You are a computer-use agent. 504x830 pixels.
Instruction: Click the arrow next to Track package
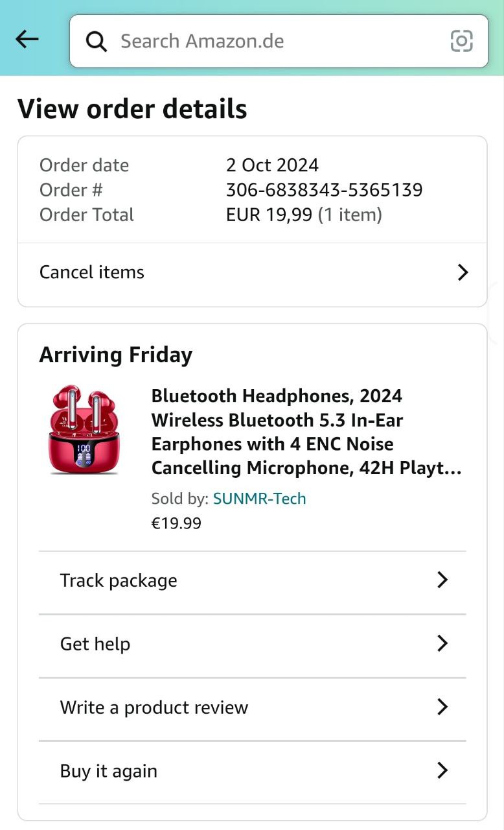(442, 580)
